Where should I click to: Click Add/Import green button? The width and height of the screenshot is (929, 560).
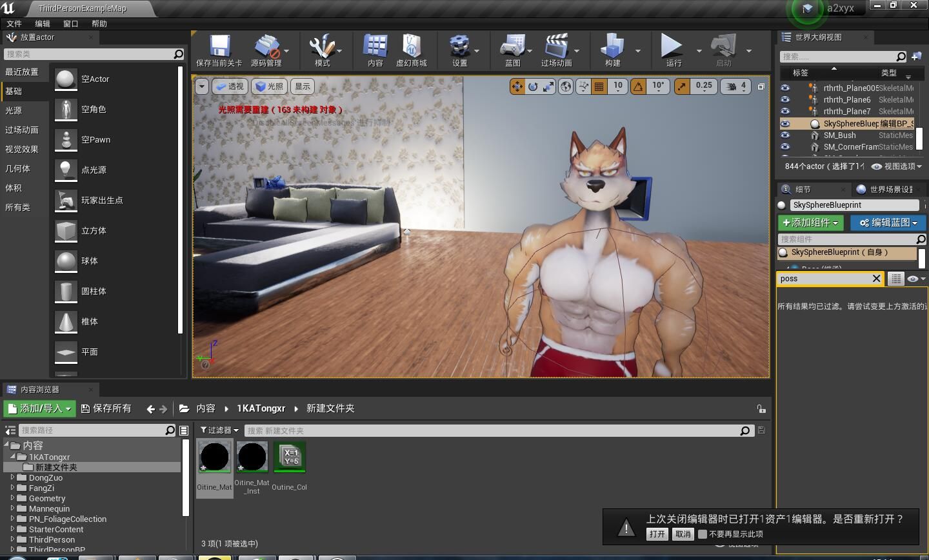click(x=40, y=408)
